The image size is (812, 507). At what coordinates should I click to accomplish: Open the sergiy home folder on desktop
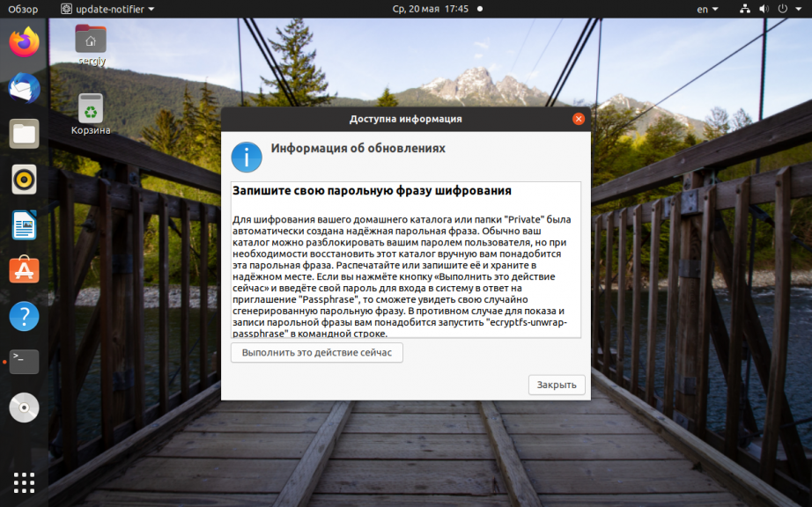[x=91, y=45]
